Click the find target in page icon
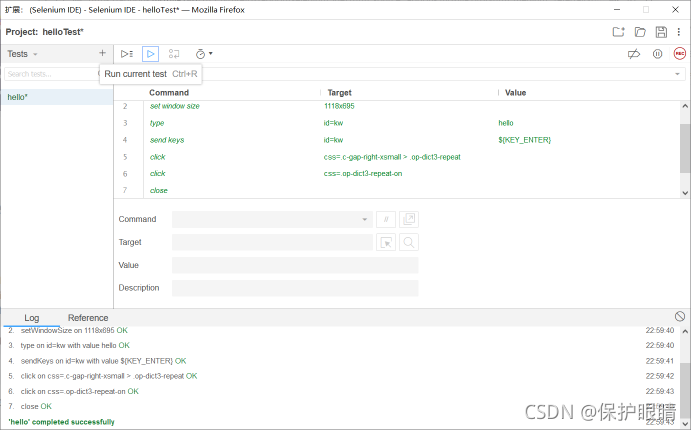Image resolution: width=691 pixels, height=430 pixels. pos(409,242)
